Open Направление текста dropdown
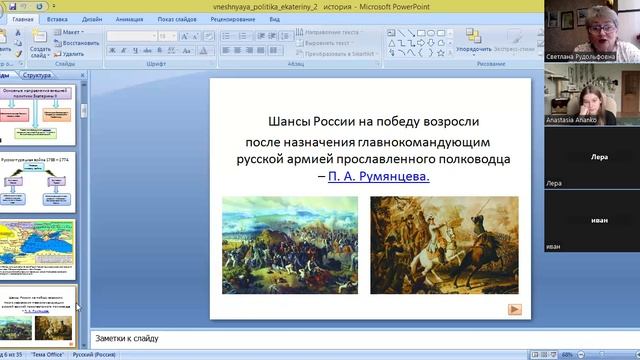This screenshot has height=360, width=640. click(x=329, y=32)
